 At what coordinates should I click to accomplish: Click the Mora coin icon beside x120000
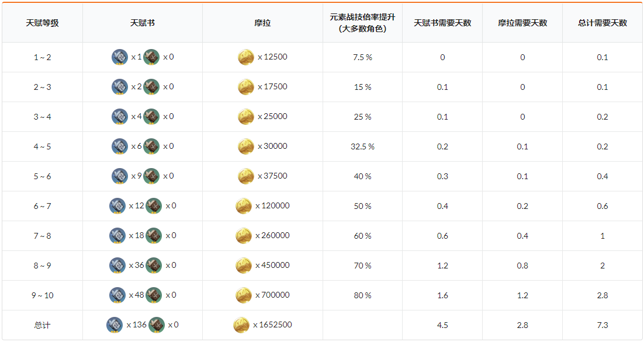click(x=244, y=206)
